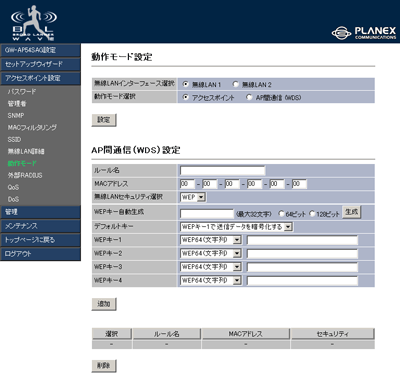Select the 無線LAN 2 radio button

[236, 84]
